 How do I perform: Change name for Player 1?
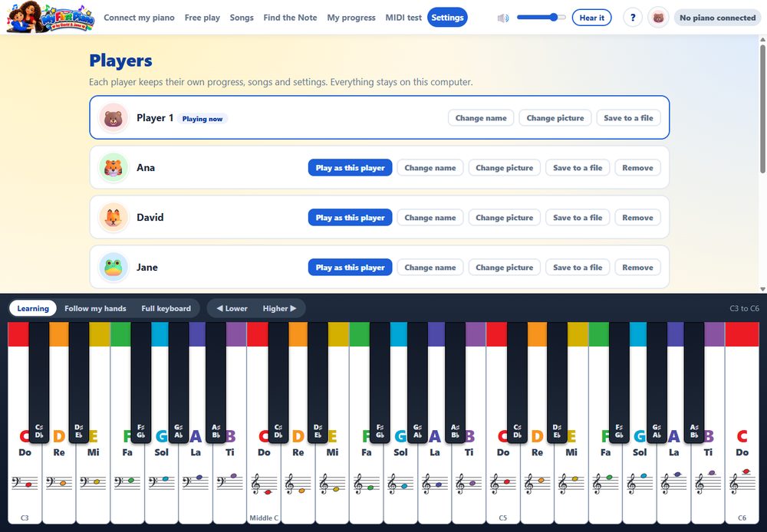pyautogui.click(x=481, y=118)
